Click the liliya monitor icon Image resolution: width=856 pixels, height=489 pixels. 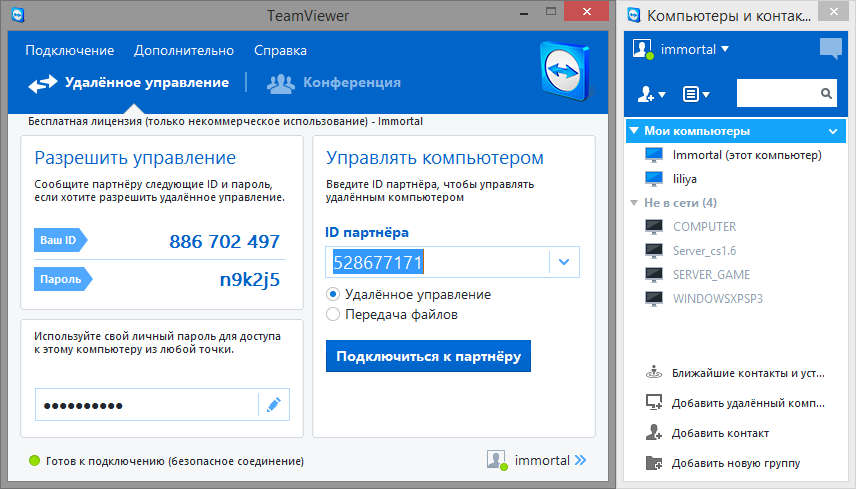(x=654, y=179)
